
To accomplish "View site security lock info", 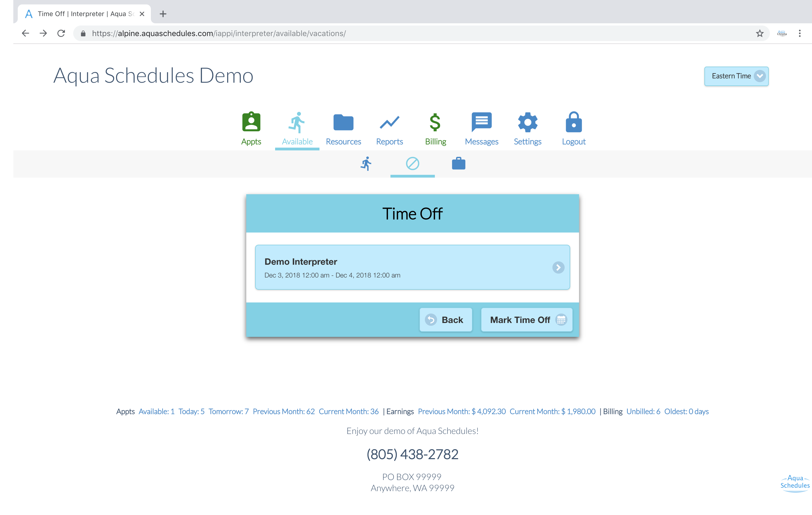I will pos(83,33).
